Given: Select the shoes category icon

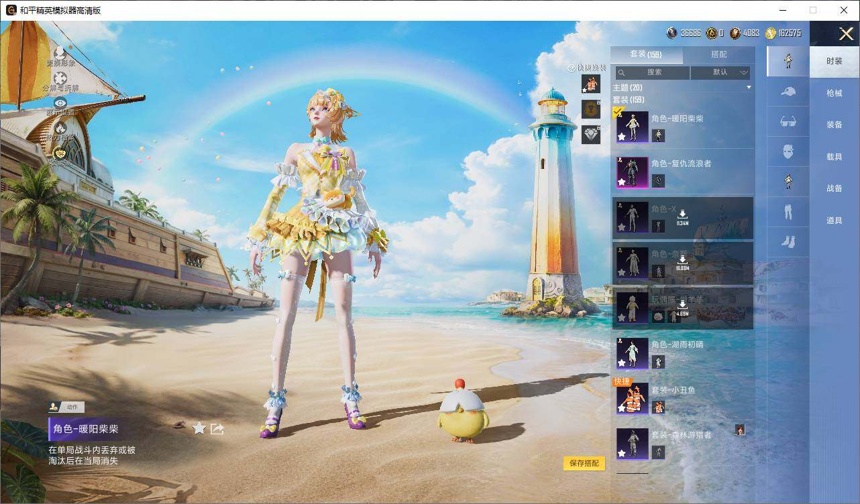Looking at the screenshot, I should 788,242.
